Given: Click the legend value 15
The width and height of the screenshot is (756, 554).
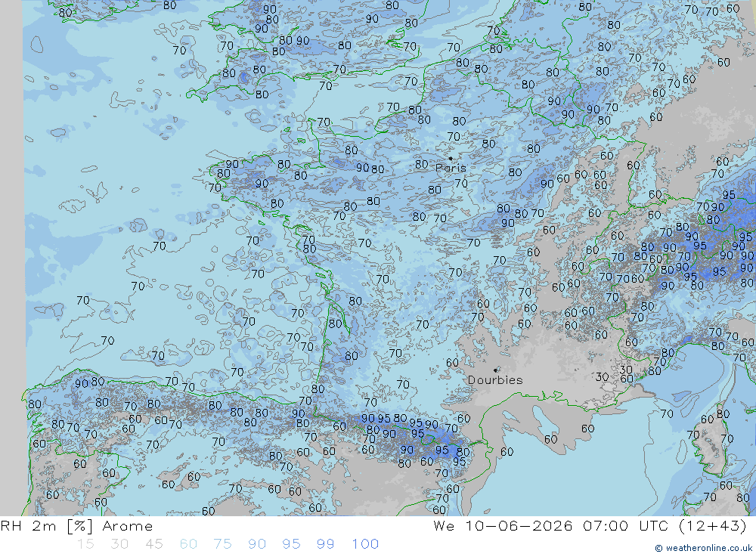Looking at the screenshot, I should click(x=85, y=544).
